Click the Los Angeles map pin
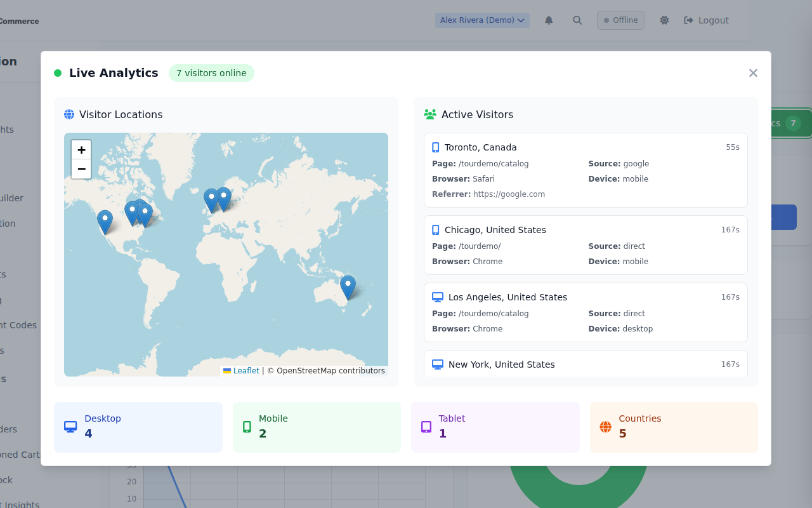The image size is (812, 508). tap(105, 222)
